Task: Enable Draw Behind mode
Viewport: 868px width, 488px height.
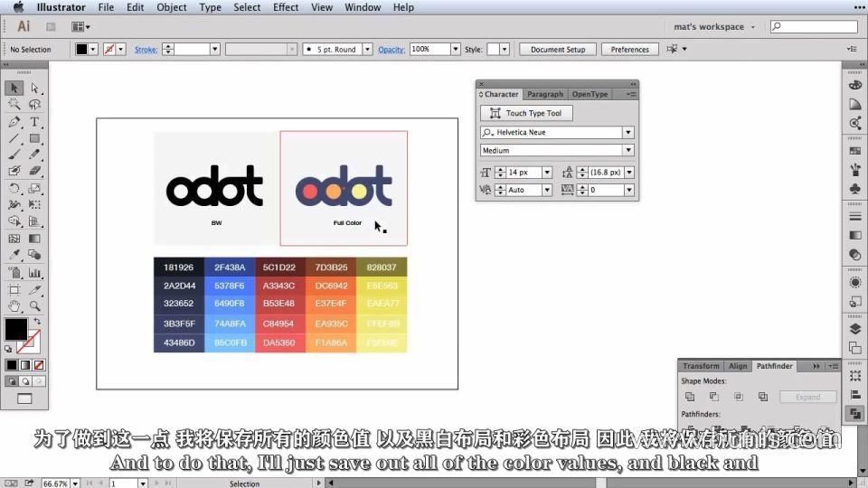Action: point(25,381)
